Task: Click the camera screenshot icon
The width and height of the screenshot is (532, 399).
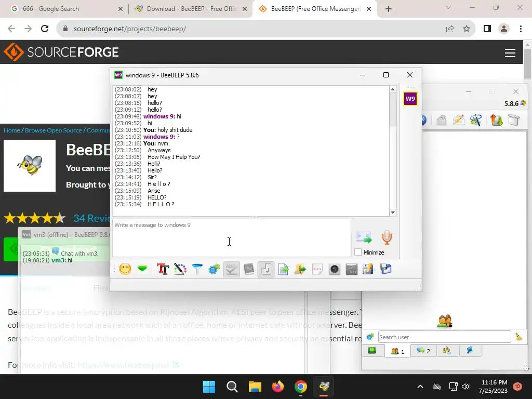Action: [x=335, y=270]
